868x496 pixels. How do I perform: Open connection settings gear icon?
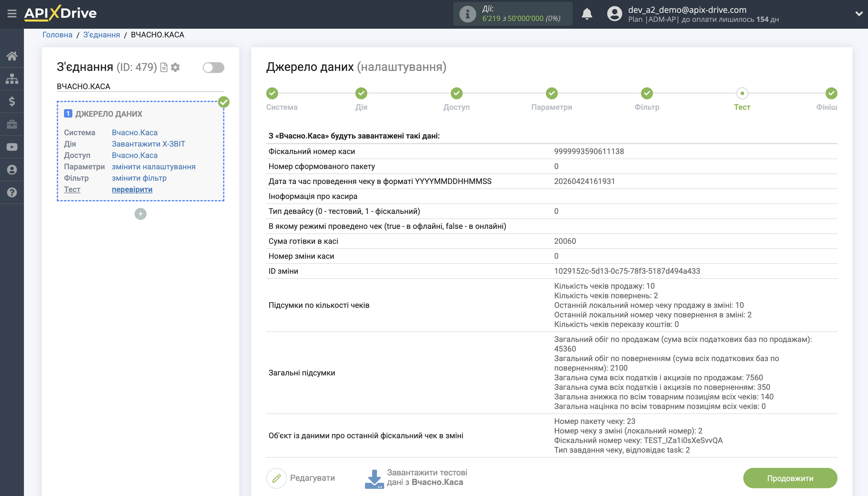[x=175, y=67]
